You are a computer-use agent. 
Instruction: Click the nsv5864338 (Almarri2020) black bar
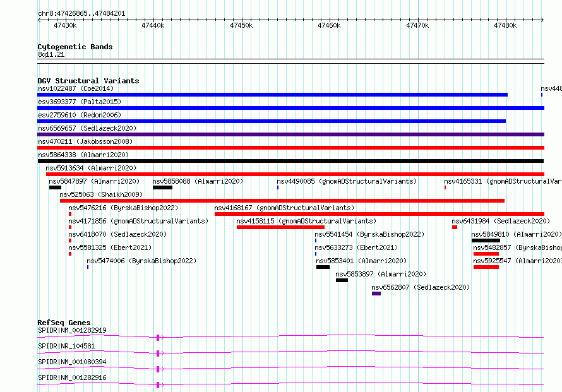[290, 161]
